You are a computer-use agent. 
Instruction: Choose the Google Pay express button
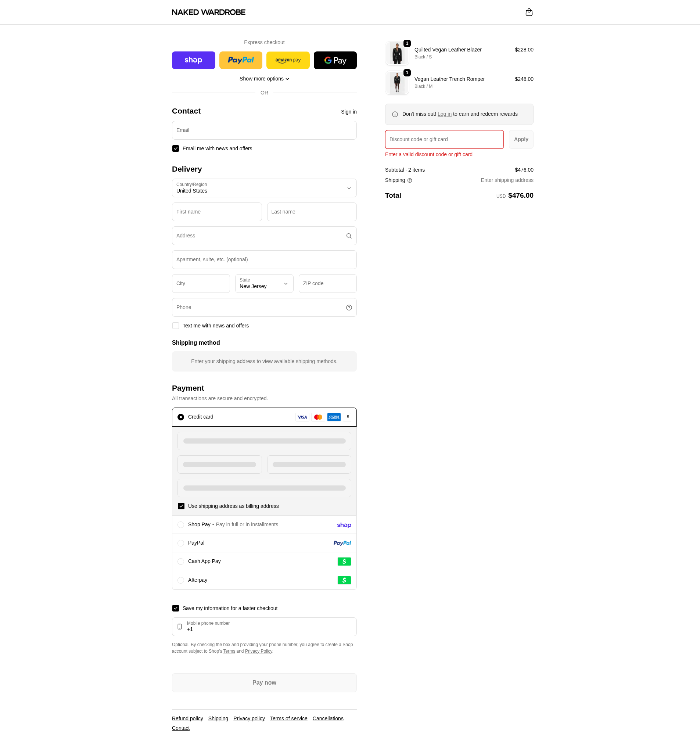pyautogui.click(x=335, y=60)
